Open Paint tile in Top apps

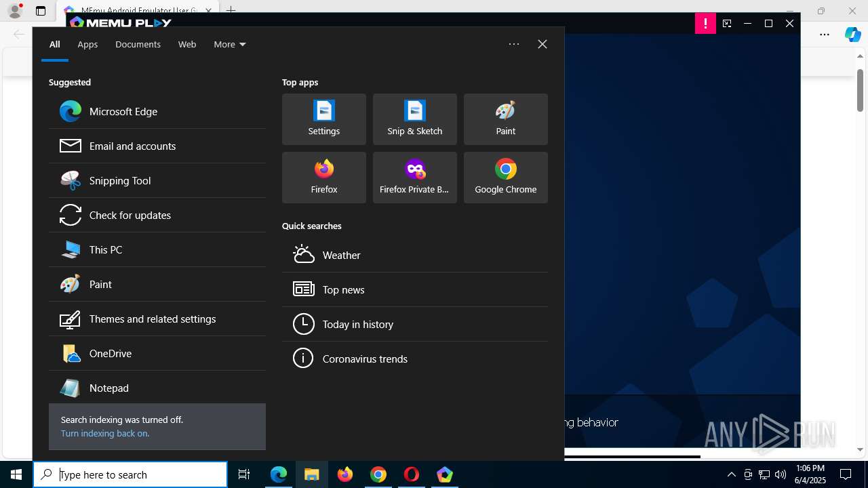click(506, 119)
